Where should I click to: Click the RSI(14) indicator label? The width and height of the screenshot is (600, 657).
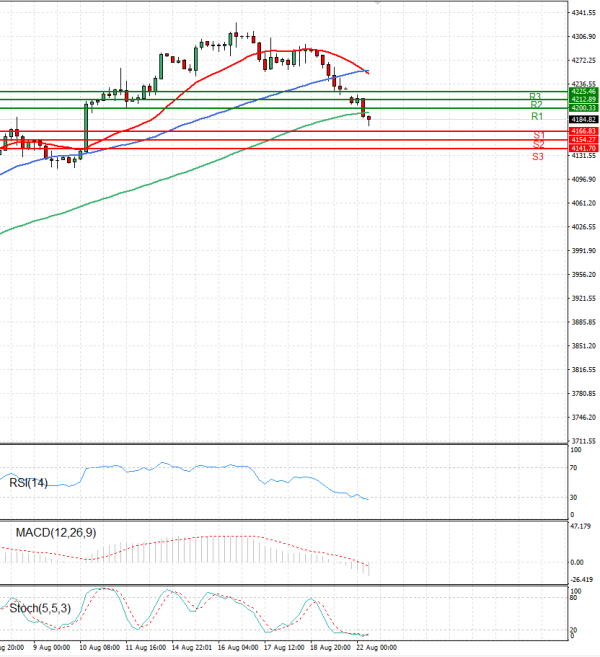(28, 483)
